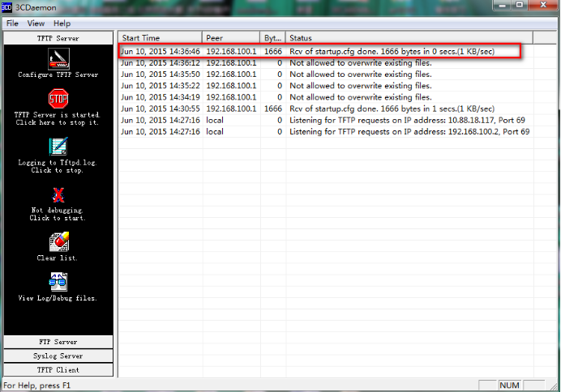Screen dimensions: 561x392
Task: Click 'View Log/Debug files.' label
Action: point(58,298)
